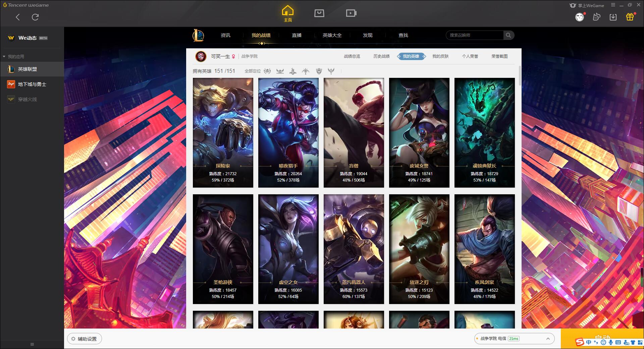
Task: Open the 主页 home icon
Action: point(288,14)
